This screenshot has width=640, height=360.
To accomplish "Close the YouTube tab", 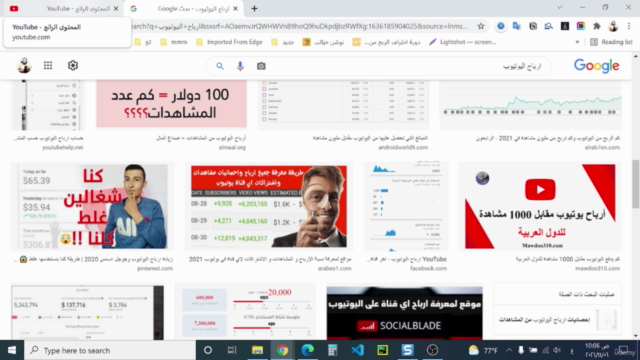I will tap(116, 9).
